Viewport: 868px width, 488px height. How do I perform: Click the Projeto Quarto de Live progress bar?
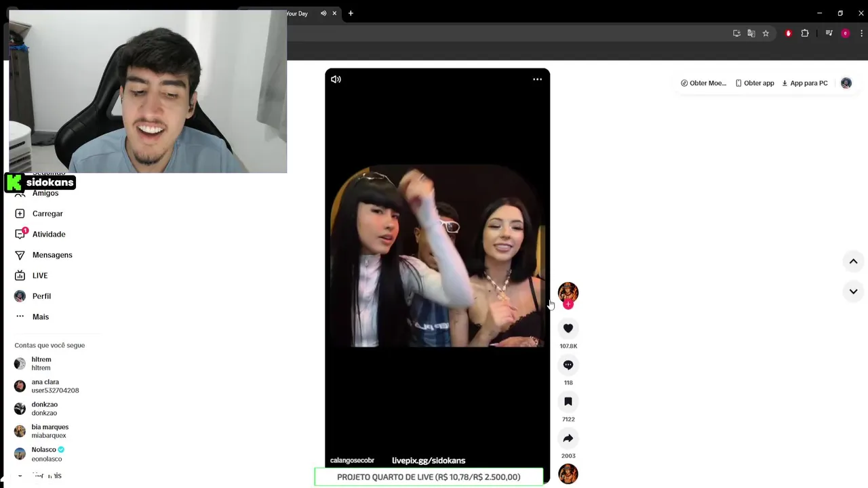[x=429, y=477]
